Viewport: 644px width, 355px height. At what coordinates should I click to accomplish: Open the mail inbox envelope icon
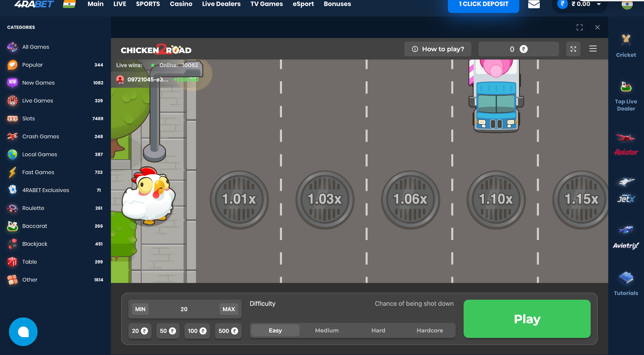[x=534, y=4]
